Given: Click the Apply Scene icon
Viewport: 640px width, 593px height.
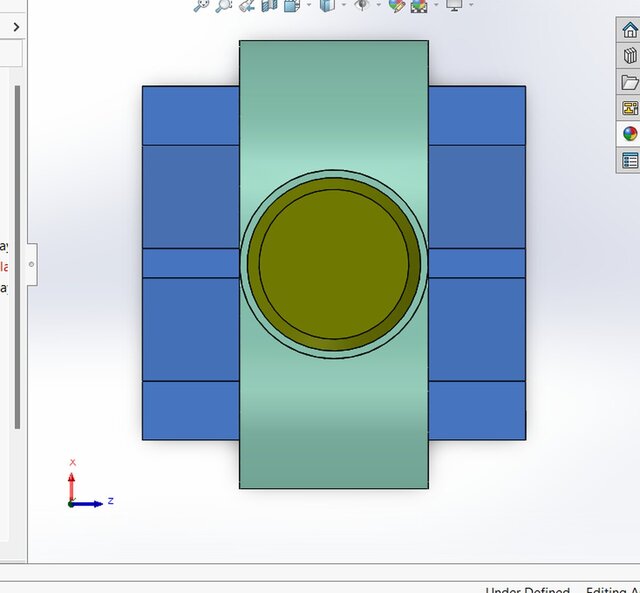Looking at the screenshot, I should pyautogui.click(x=419, y=6).
